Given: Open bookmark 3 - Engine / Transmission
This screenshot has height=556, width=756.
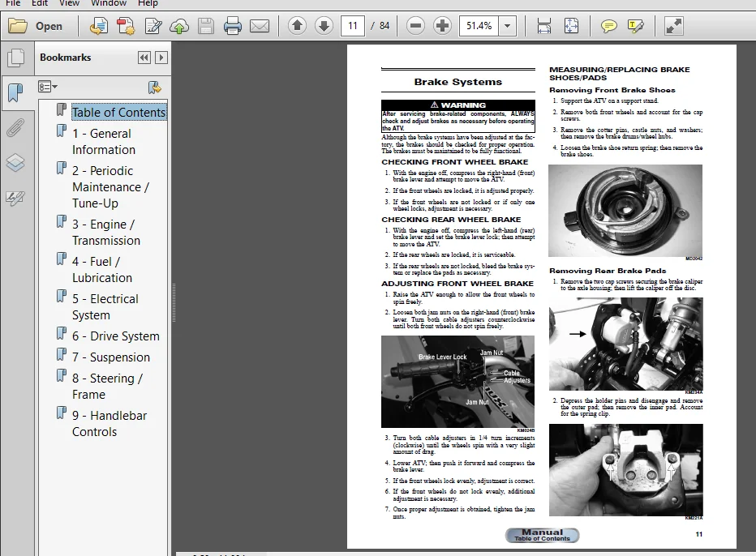Looking at the screenshot, I should click(106, 233).
